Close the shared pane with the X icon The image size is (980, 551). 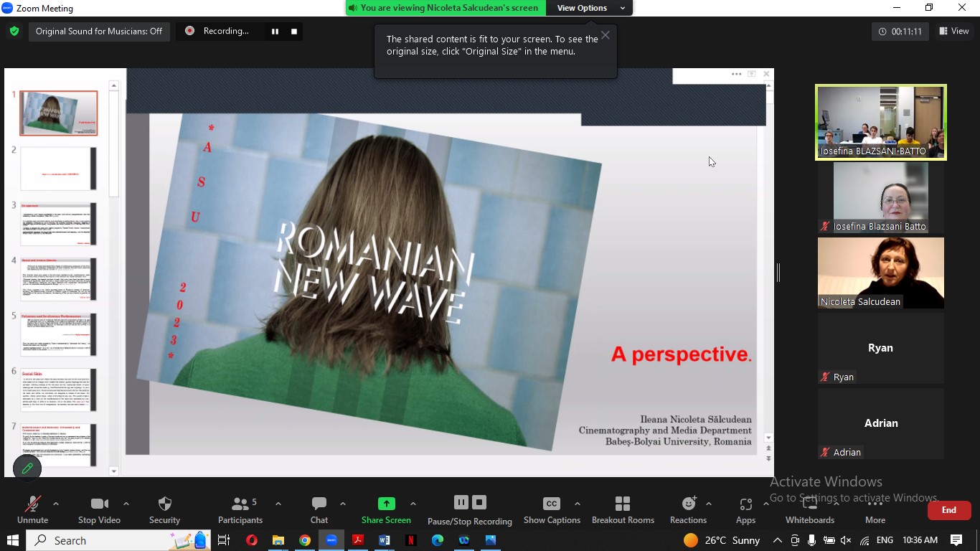pos(766,74)
